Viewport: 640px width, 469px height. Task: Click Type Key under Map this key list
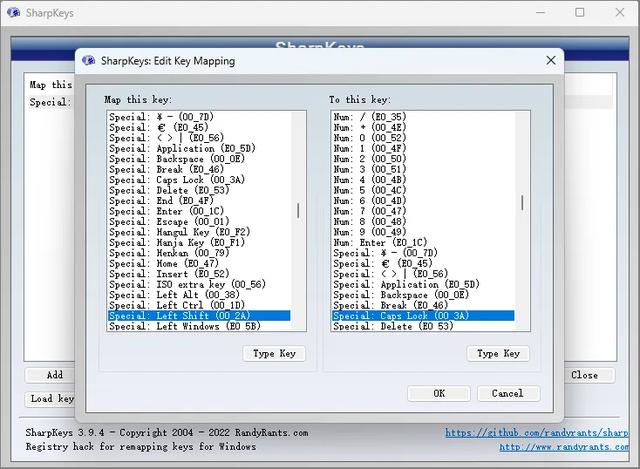[274, 353]
